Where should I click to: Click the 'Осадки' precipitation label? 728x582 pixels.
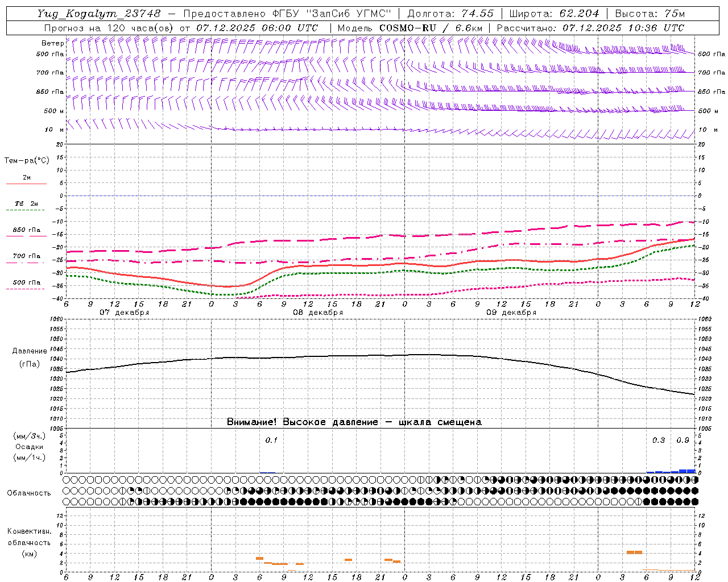(x=29, y=447)
